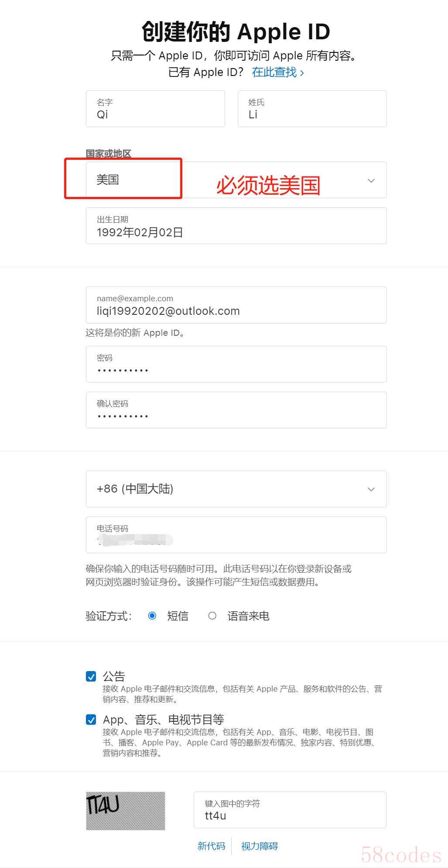Click the 视力障碍 link
Screen dimensions: 448x868
(x=260, y=846)
